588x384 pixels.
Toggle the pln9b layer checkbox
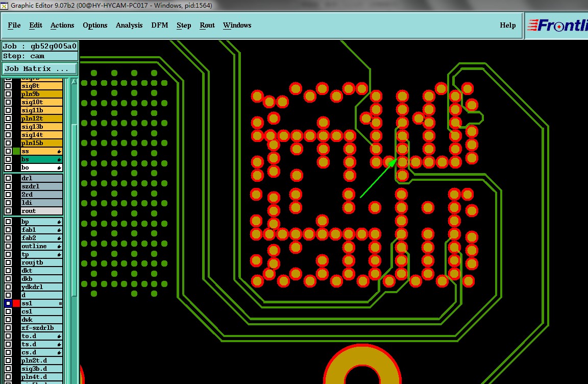[8, 94]
